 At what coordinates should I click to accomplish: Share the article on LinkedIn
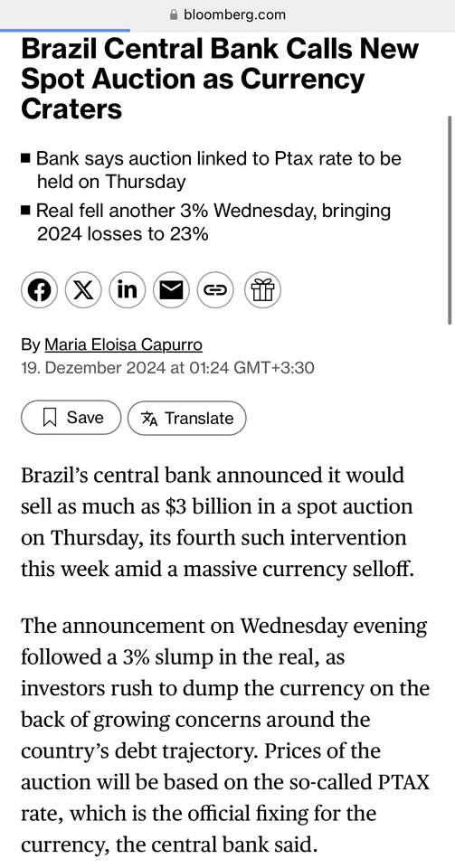pos(128,289)
